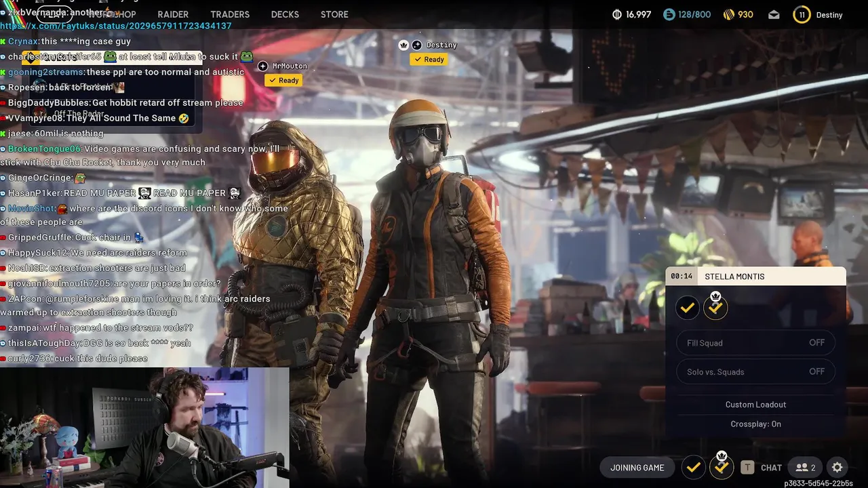The height and width of the screenshot is (488, 868).
Task: Click chat username curly2736
Action: coord(28,358)
